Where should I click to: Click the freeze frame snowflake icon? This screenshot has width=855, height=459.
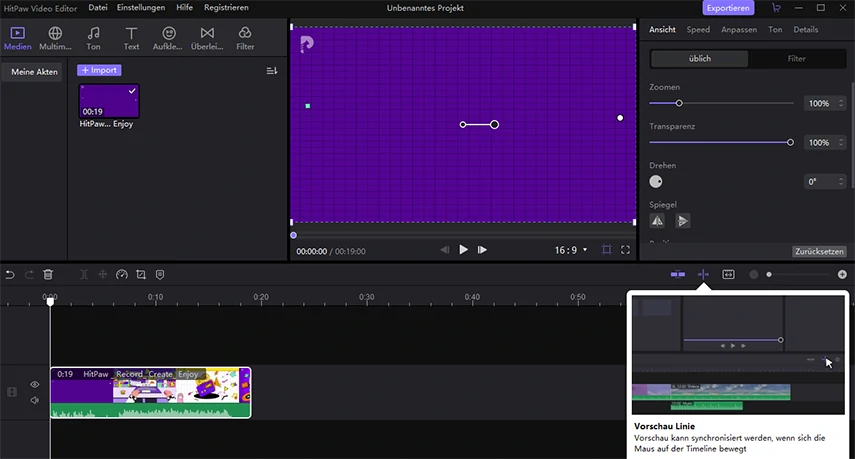tap(103, 275)
